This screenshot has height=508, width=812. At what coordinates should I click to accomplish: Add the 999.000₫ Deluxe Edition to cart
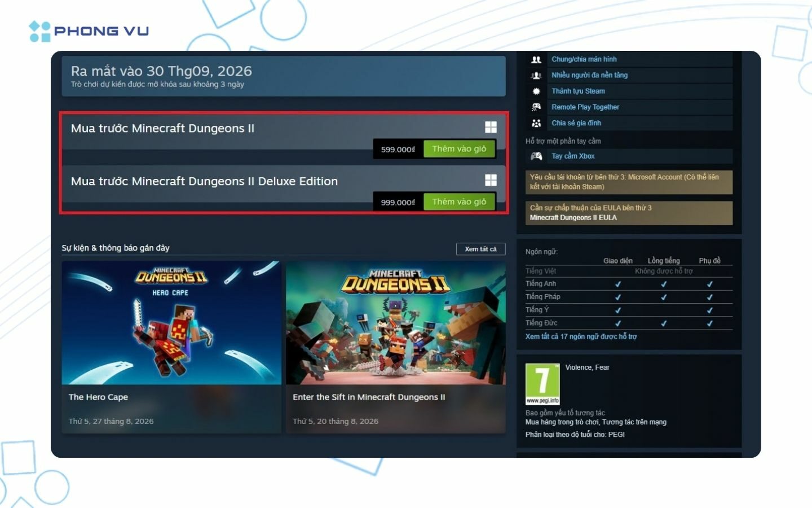click(459, 202)
